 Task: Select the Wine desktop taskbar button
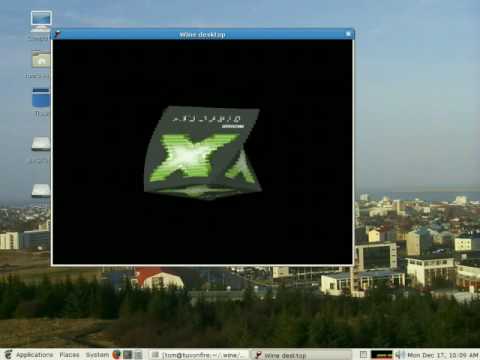[x=300, y=355]
